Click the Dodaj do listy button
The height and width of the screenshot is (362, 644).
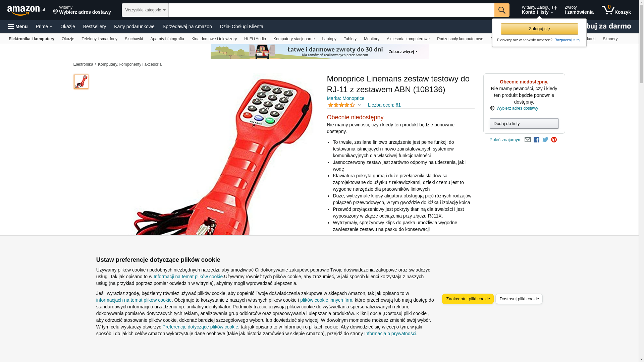click(524, 124)
